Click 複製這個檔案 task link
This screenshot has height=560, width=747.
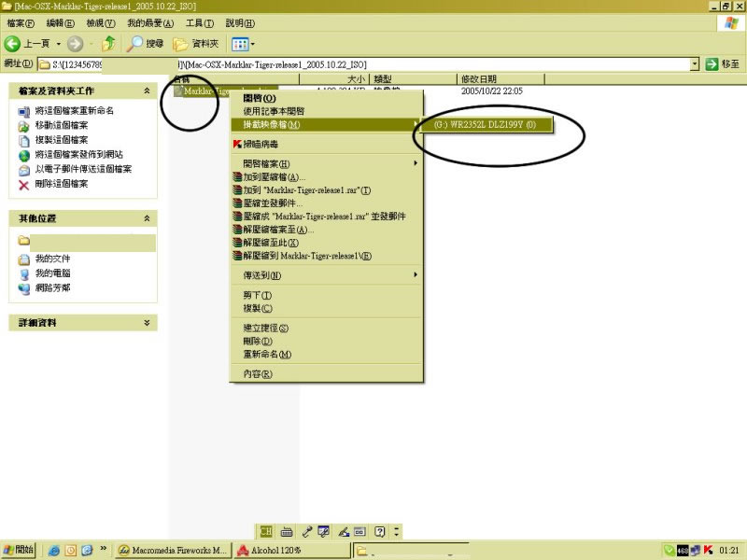tap(62, 140)
